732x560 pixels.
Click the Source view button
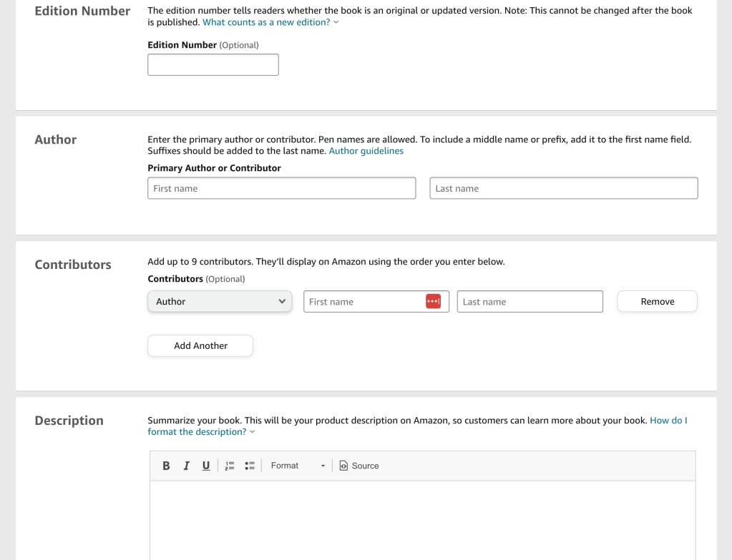pos(359,466)
